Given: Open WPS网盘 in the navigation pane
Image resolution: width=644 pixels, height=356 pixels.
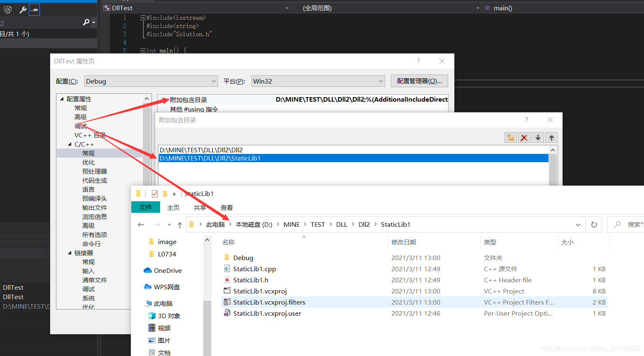Looking at the screenshot, I should coord(162,287).
